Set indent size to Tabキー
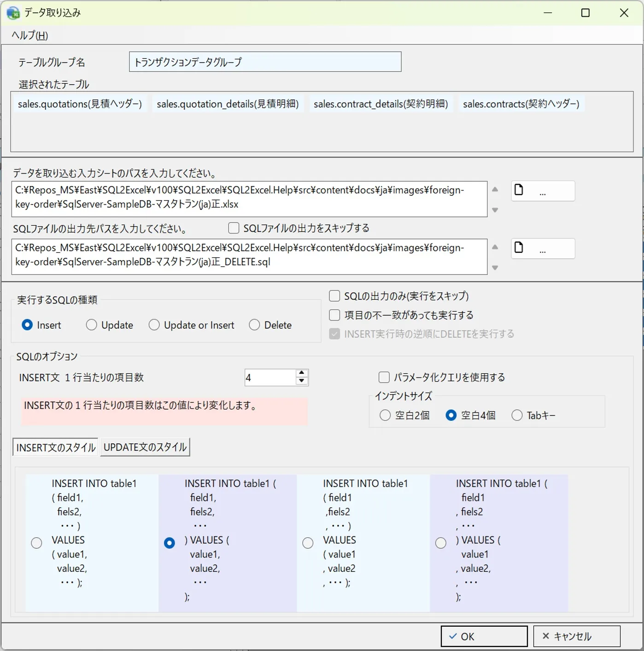644x651 pixels. (517, 415)
